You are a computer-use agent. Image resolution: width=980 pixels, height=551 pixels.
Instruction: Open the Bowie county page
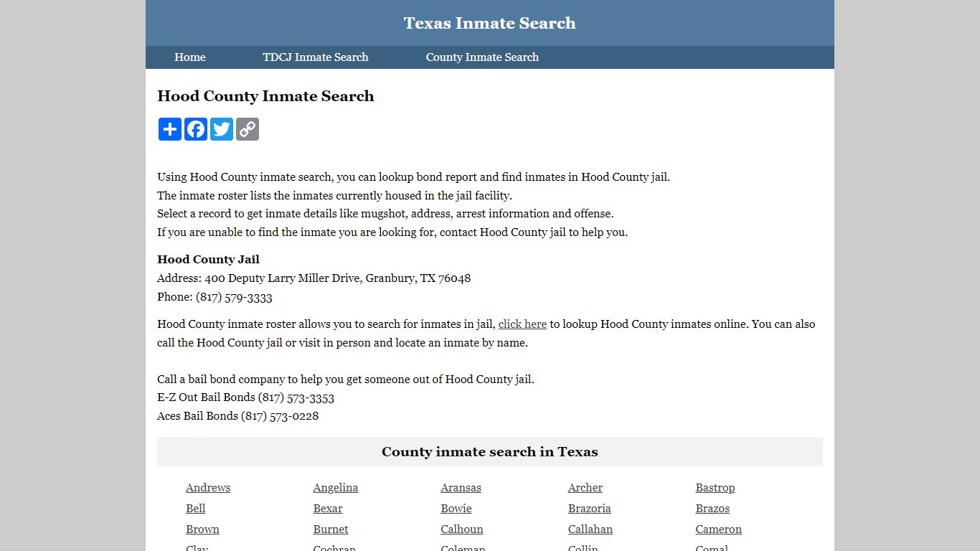(x=456, y=508)
